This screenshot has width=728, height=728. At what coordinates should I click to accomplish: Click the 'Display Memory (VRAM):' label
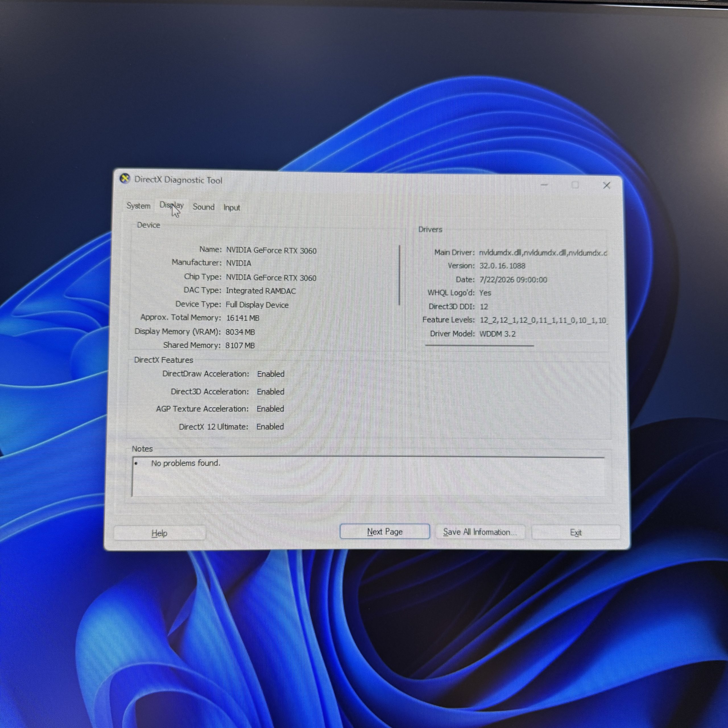pyautogui.click(x=177, y=332)
